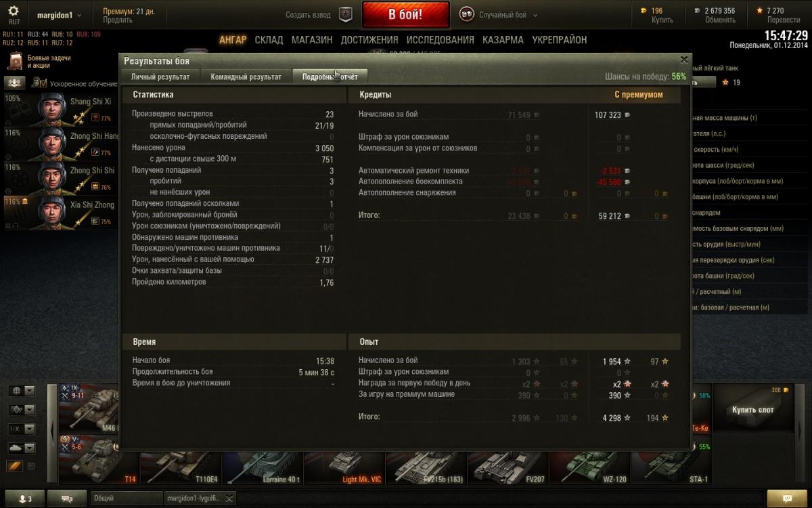The height and width of the screenshot is (508, 812).
Task: Switch to the Командный результат tab
Action: click(246, 77)
